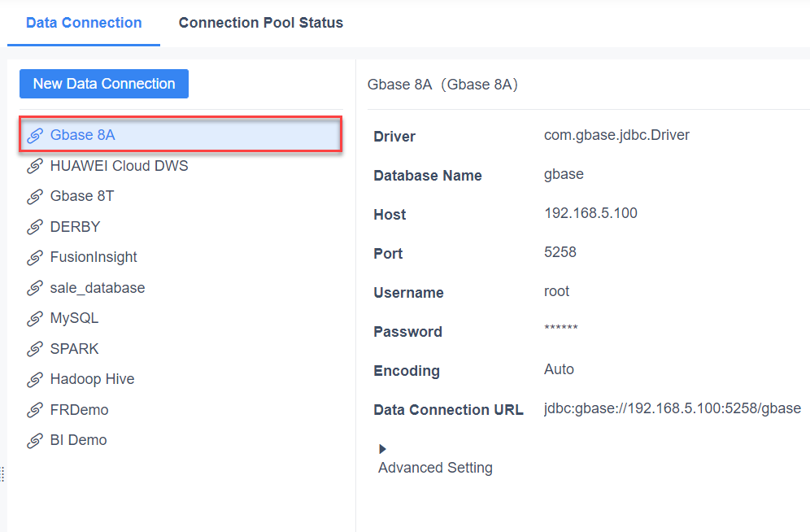Viewport: 810px width, 532px height.
Task: Click the link icon beside sale_database
Action: click(x=35, y=288)
